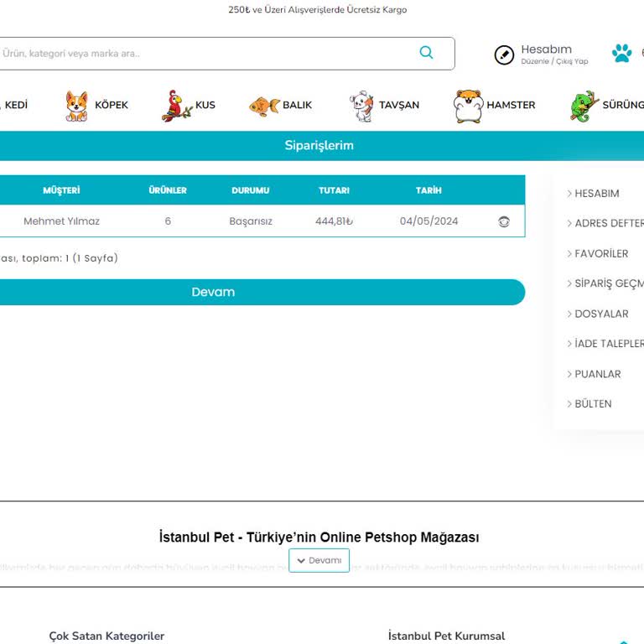
Task: Click the TARİH column header
Action: (428, 190)
